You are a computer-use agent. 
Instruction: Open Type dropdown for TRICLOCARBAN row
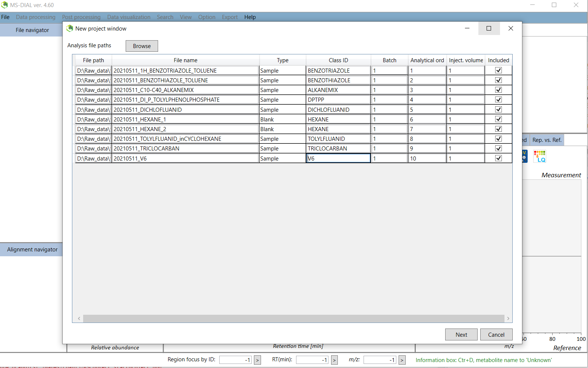282,148
